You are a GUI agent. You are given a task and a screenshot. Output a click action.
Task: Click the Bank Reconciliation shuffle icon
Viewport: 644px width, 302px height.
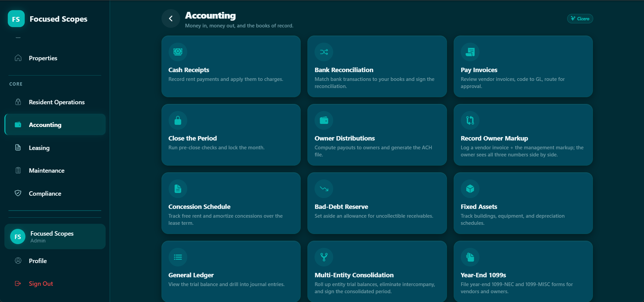click(324, 52)
